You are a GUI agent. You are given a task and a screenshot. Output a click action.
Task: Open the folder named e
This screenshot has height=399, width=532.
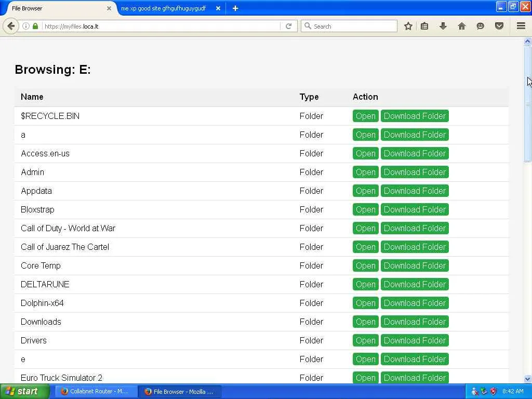click(365, 359)
